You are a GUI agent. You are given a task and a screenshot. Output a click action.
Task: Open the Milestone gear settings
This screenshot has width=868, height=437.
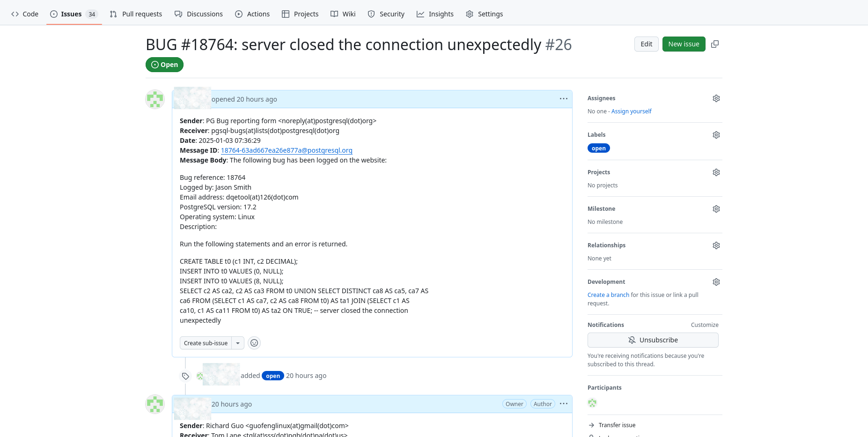point(716,209)
